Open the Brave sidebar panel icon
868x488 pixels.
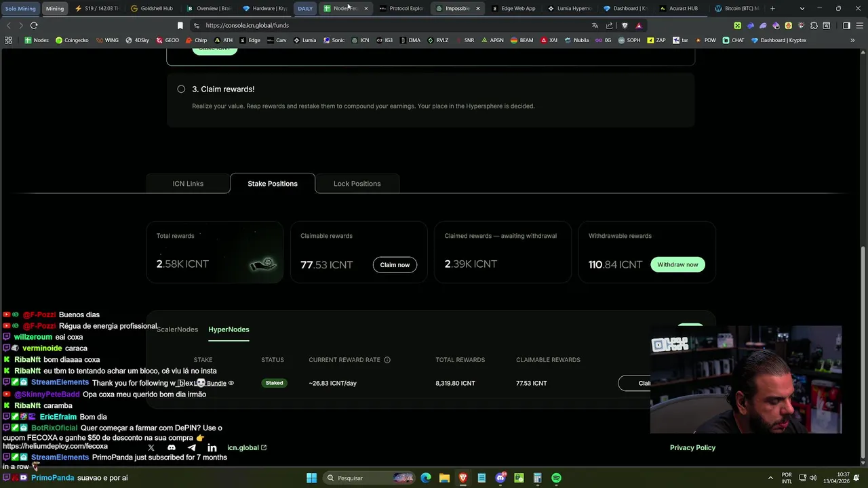tap(846, 25)
